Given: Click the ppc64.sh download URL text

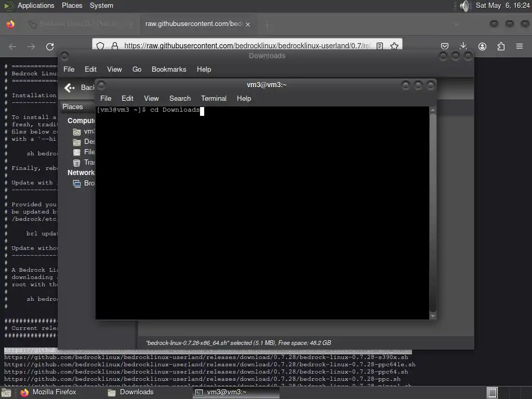Looking at the screenshot, I should 206,372.
